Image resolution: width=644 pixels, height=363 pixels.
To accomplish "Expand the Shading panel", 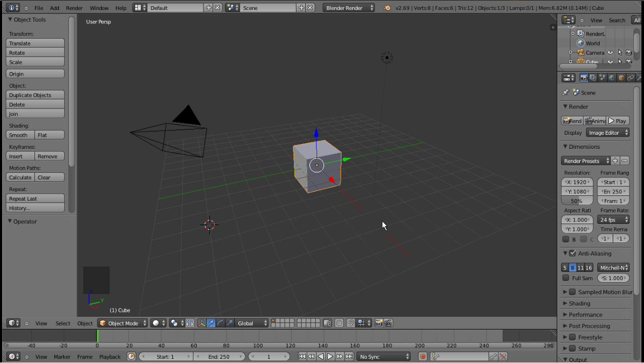I will click(579, 303).
